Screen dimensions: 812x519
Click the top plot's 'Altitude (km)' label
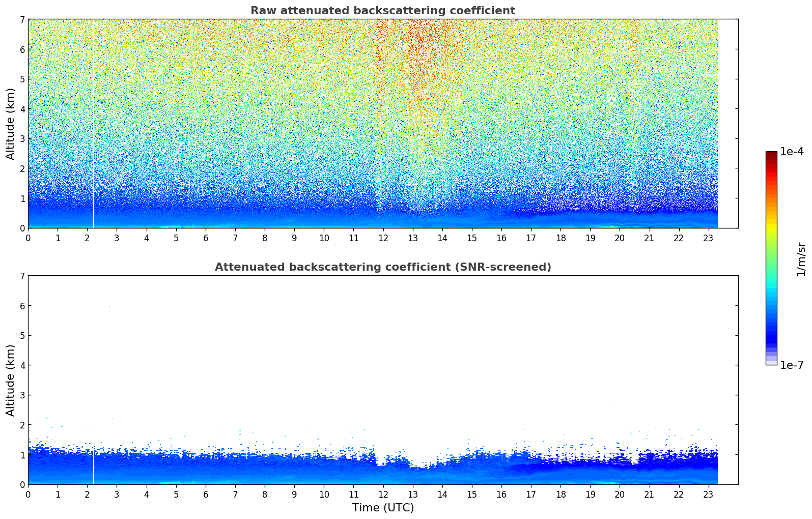pyautogui.click(x=11, y=124)
